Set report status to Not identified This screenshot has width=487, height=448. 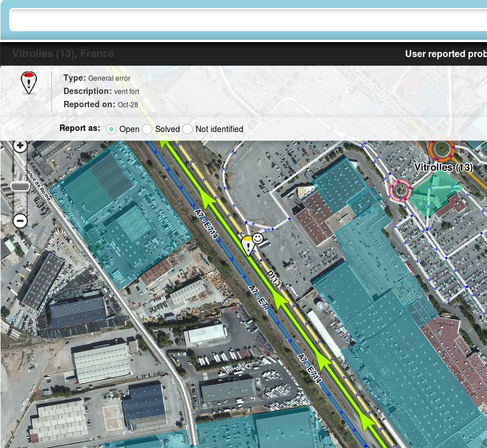(188, 129)
